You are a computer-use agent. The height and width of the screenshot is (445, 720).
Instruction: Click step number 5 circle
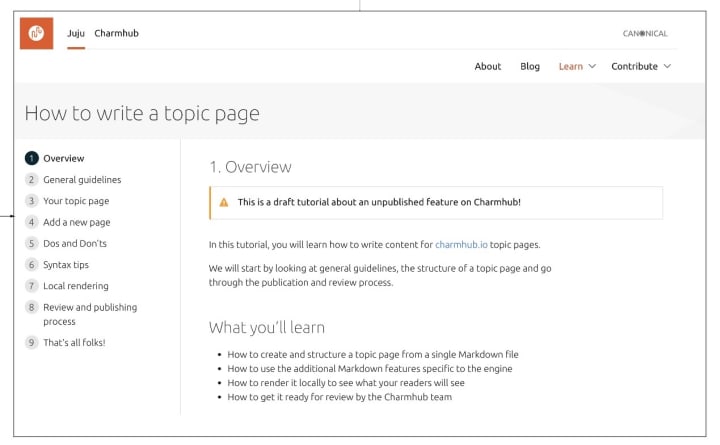click(x=31, y=243)
